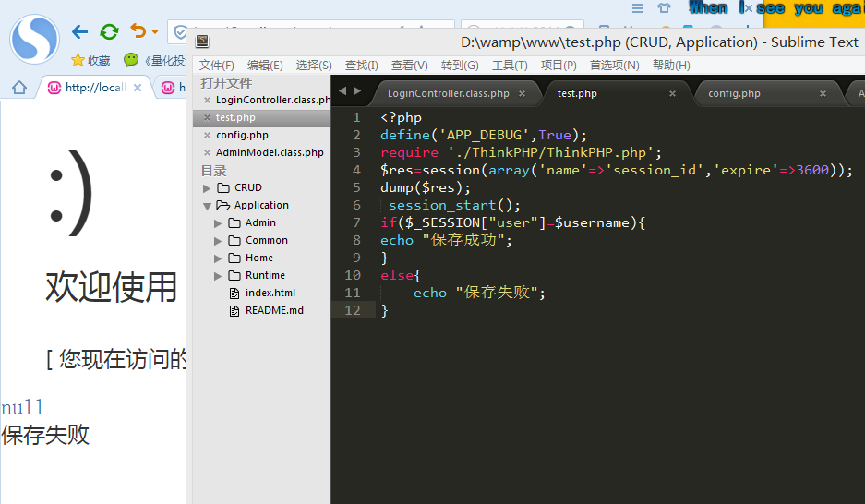
Task: Click the 收藏 favorites star icon
Action: click(x=78, y=61)
